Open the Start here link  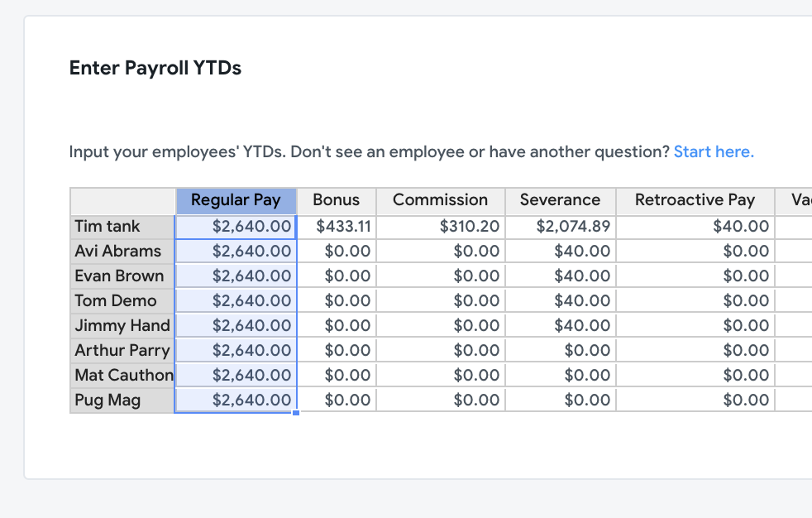(714, 151)
